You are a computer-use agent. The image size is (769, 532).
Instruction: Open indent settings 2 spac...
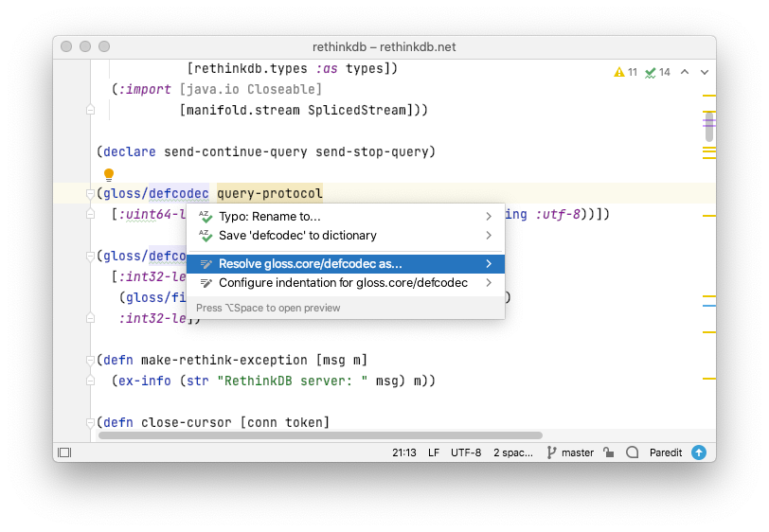513,452
